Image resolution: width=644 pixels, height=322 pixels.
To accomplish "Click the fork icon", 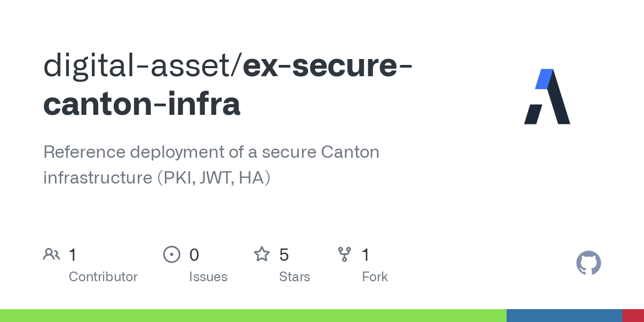I will (x=344, y=254).
